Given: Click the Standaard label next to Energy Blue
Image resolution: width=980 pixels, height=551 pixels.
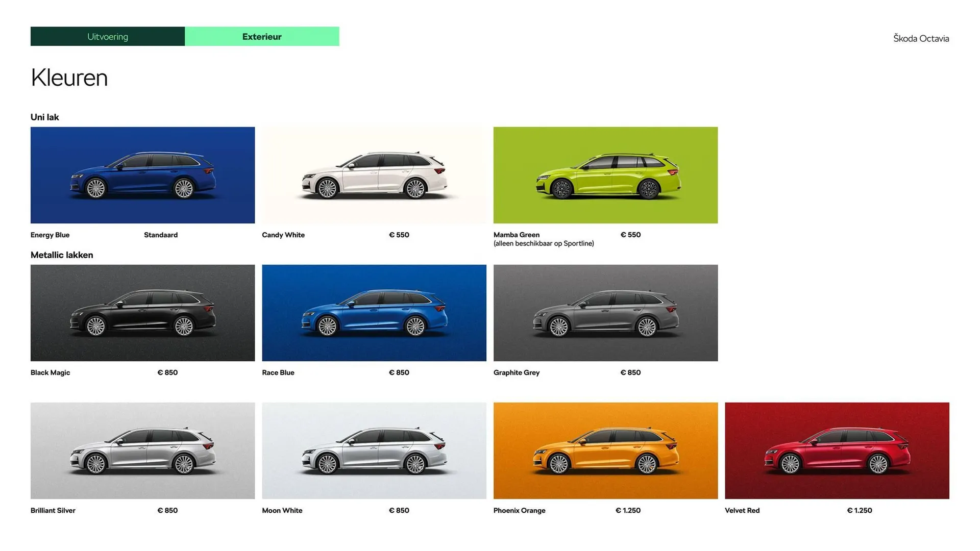Looking at the screenshot, I should pos(161,235).
